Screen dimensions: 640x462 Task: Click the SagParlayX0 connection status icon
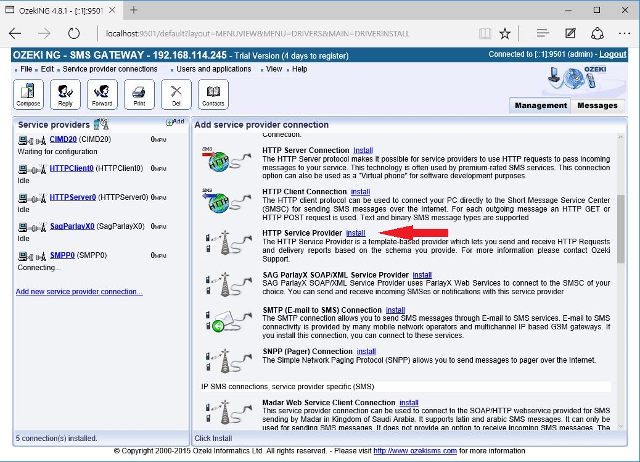point(32,227)
